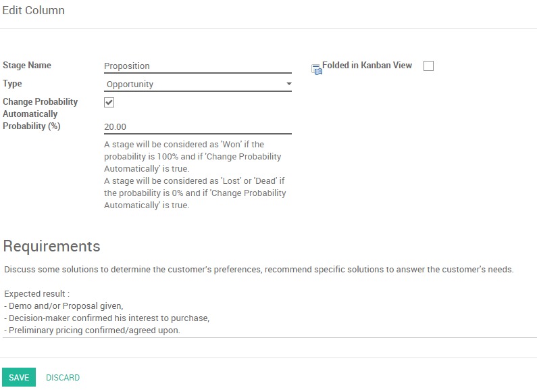Click the 'Won' stage help text

[x=193, y=156]
